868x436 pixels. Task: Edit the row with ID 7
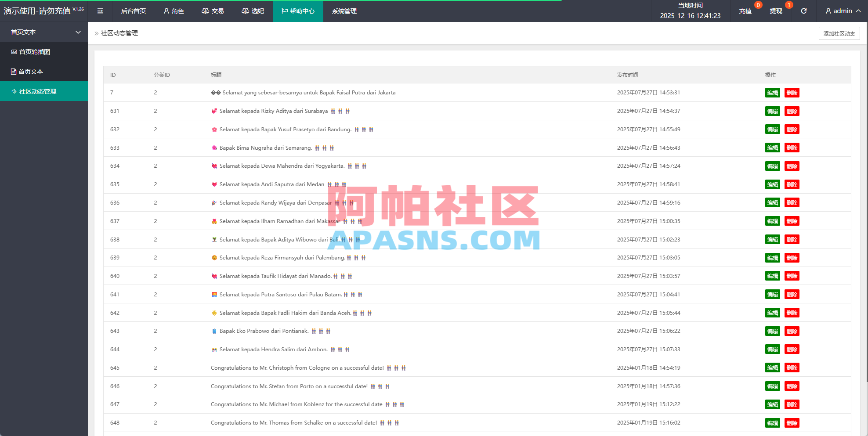[773, 93]
